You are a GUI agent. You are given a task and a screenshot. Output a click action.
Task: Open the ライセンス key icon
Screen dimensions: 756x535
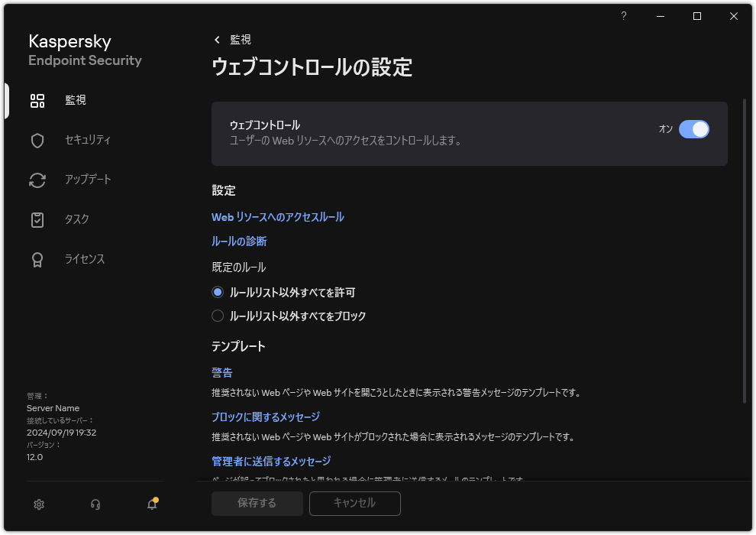point(37,259)
